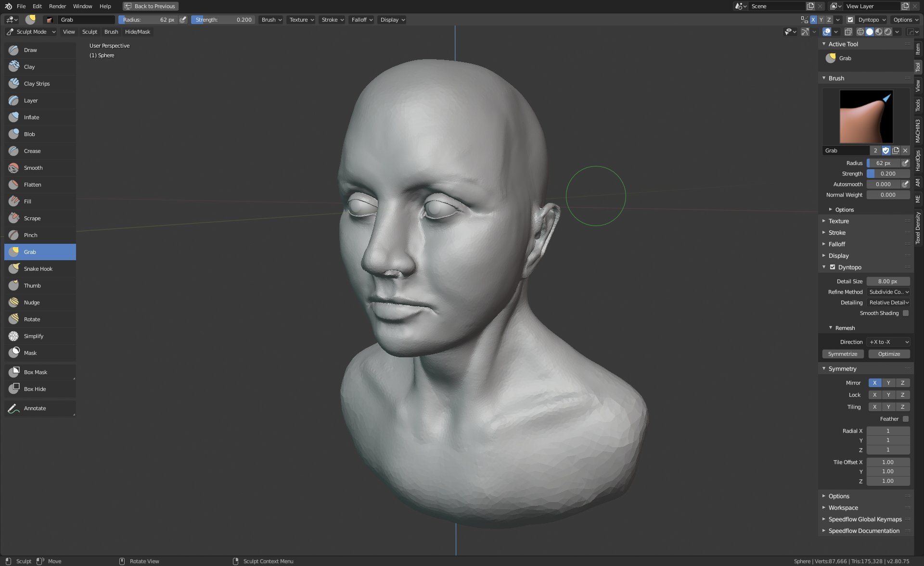Choose the Inflate brush
Image resolution: width=924 pixels, height=566 pixels.
(31, 117)
